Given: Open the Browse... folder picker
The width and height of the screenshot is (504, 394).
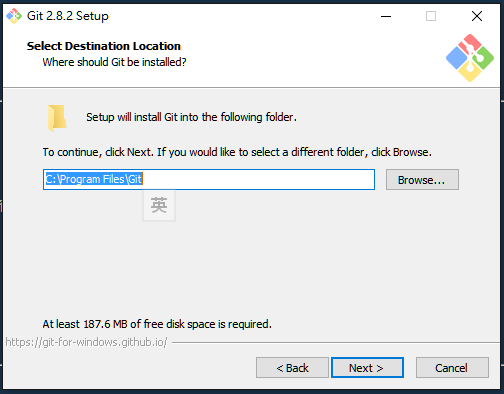Looking at the screenshot, I should pos(422,180).
